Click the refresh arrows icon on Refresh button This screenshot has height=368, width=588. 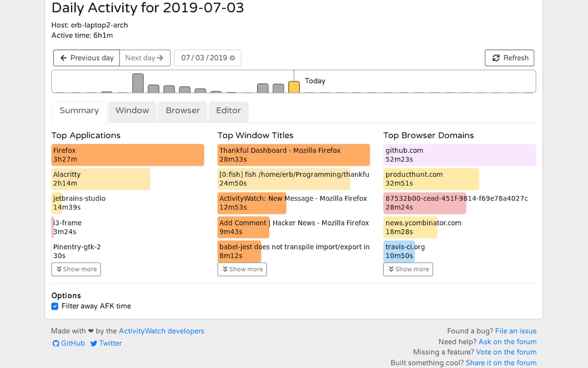[x=496, y=57]
